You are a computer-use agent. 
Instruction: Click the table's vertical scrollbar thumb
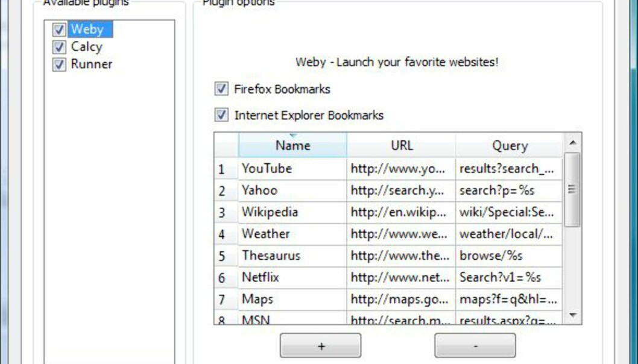point(572,189)
